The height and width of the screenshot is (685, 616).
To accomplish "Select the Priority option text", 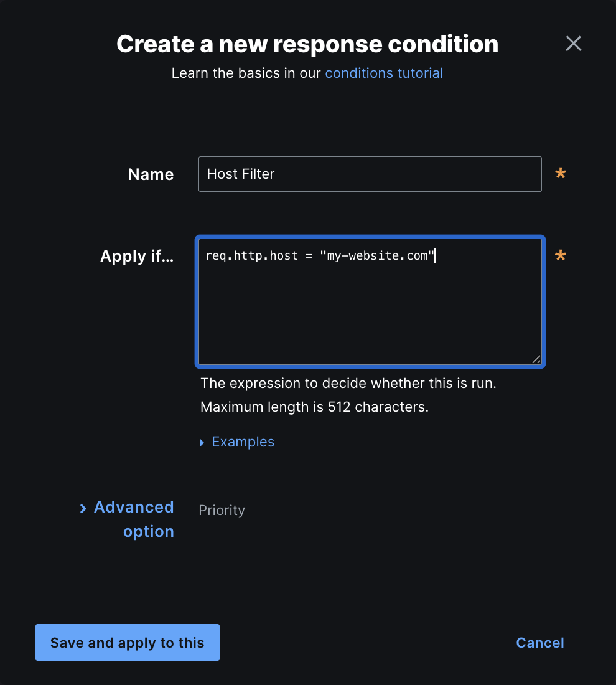I will (222, 510).
